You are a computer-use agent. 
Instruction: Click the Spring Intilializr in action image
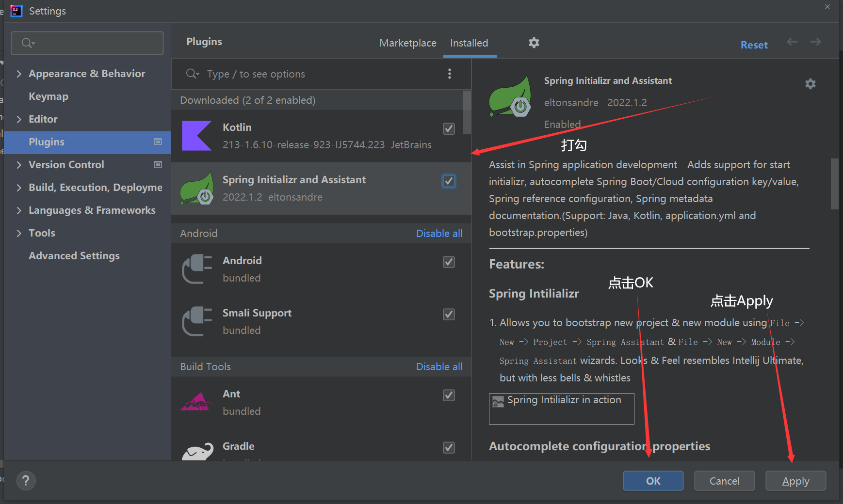pos(561,409)
